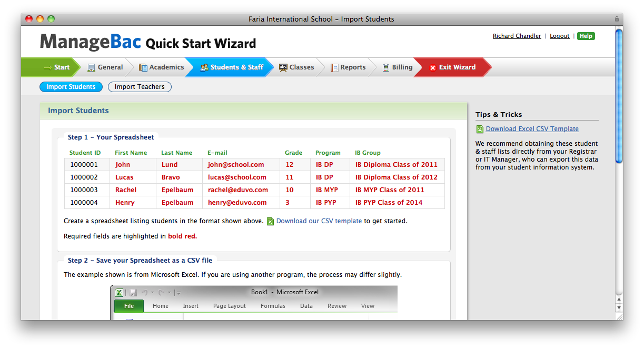Click IB Diploma Class of 2012 cell

397,177
